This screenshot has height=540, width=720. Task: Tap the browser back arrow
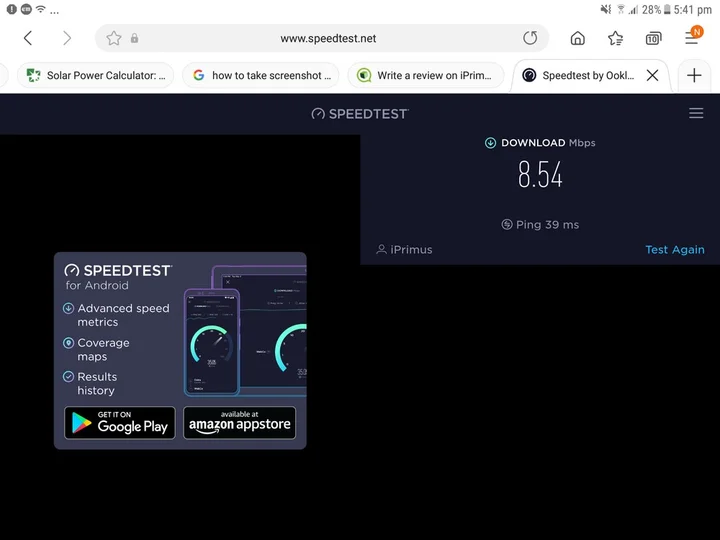(28, 38)
